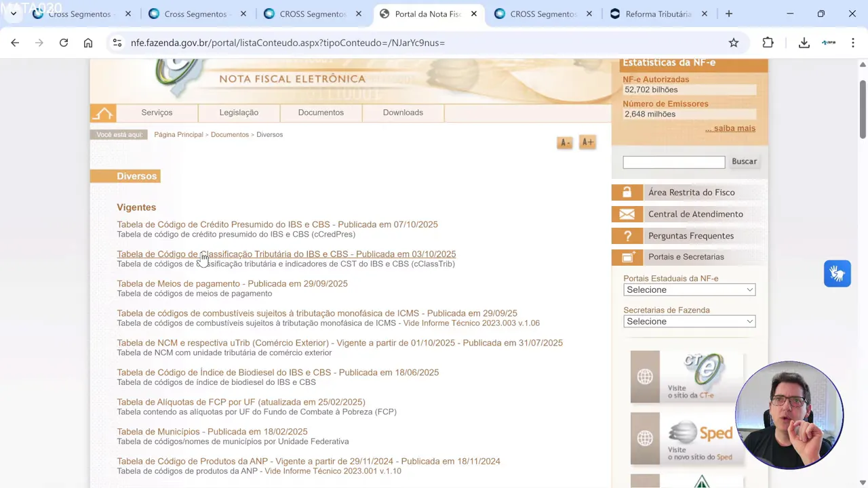Bookmark this page with the star icon
Image resolution: width=868 pixels, height=488 pixels.
coord(733,43)
